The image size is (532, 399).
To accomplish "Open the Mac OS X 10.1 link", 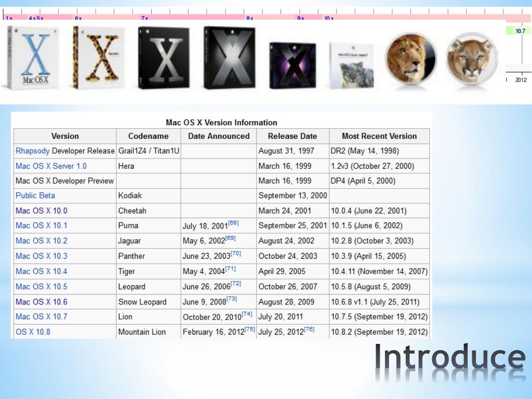I will (42, 225).
